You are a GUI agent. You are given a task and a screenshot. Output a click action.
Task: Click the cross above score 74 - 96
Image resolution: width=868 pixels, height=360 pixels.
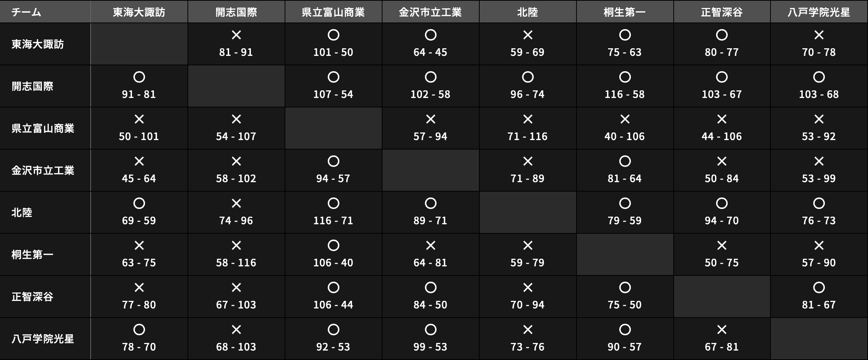[236, 204]
